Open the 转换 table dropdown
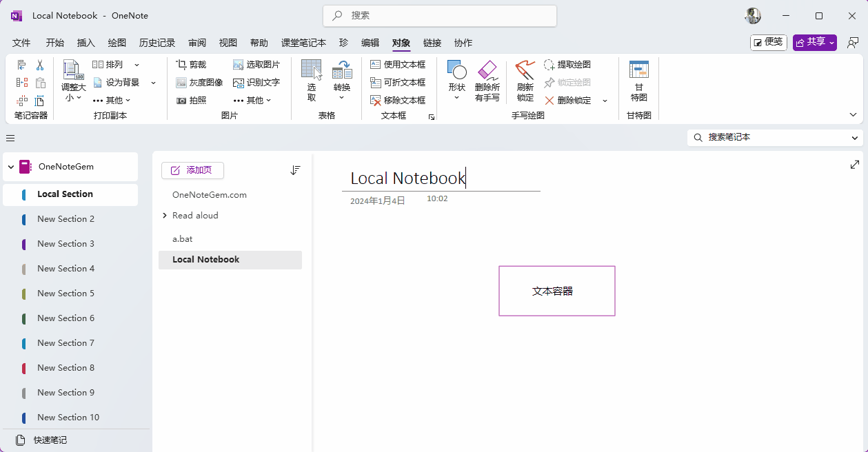The width and height of the screenshot is (868, 452). pyautogui.click(x=342, y=97)
